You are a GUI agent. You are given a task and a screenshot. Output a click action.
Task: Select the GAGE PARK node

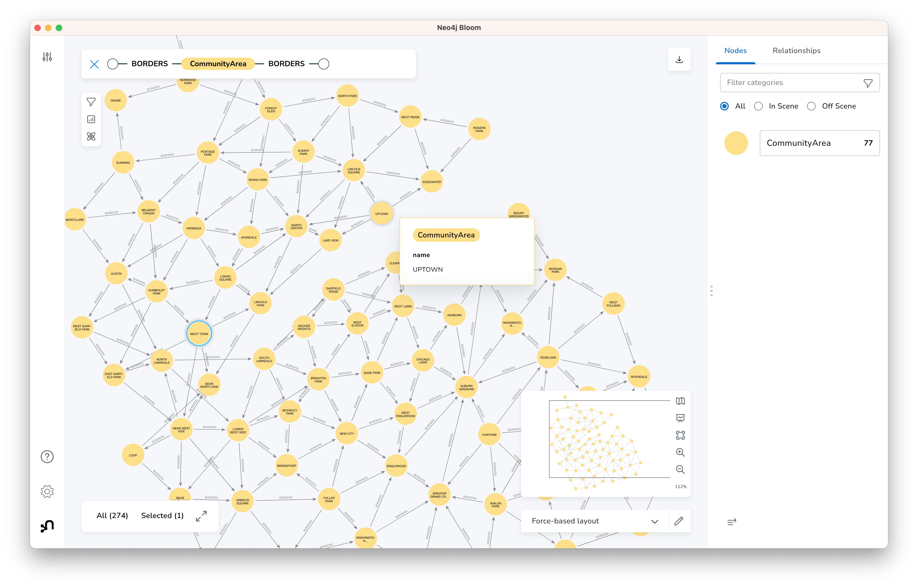(372, 373)
